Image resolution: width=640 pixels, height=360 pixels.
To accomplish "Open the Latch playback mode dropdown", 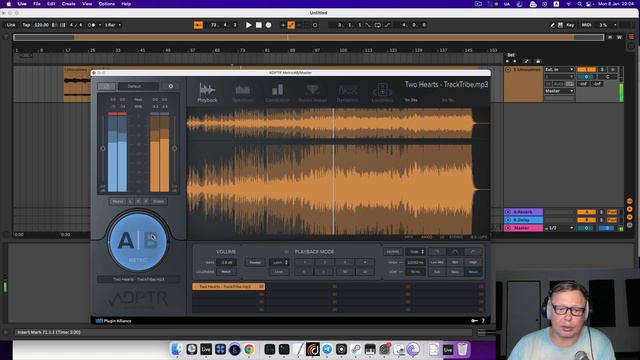I will 279,262.
